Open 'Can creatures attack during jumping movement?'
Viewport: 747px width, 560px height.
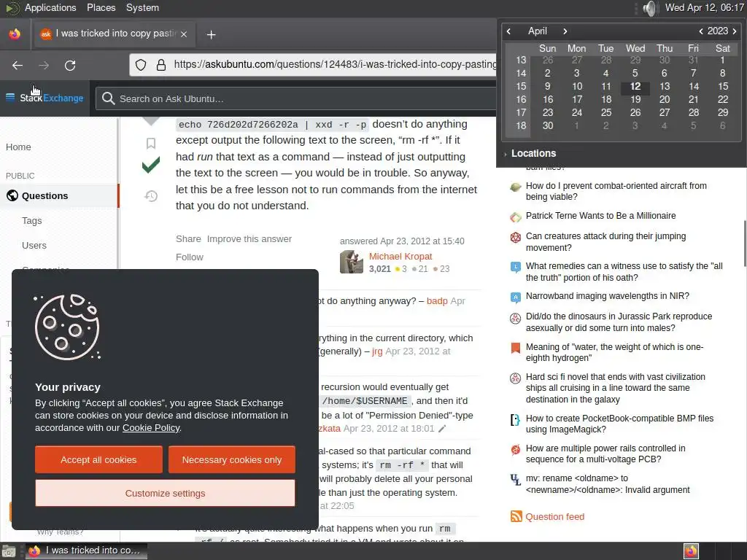[x=606, y=242]
